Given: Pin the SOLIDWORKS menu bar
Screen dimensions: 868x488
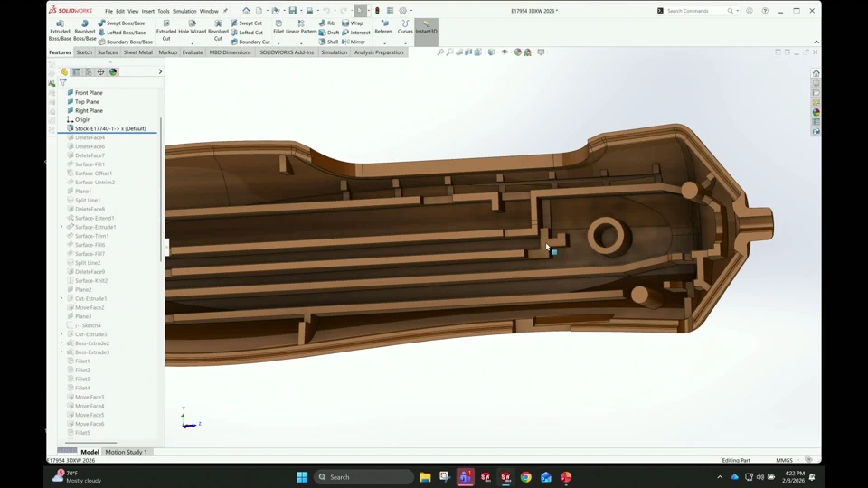Looking at the screenshot, I should [x=224, y=11].
